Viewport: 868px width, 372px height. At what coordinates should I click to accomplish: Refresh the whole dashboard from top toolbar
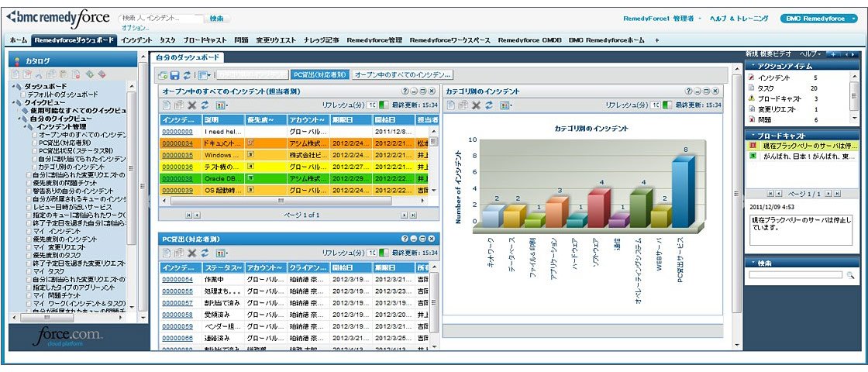click(187, 74)
